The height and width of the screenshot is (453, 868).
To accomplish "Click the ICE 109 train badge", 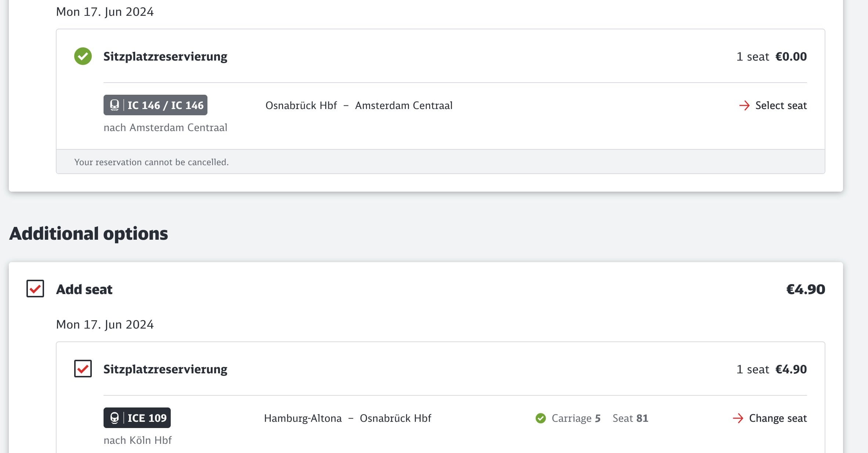I will [x=137, y=418].
